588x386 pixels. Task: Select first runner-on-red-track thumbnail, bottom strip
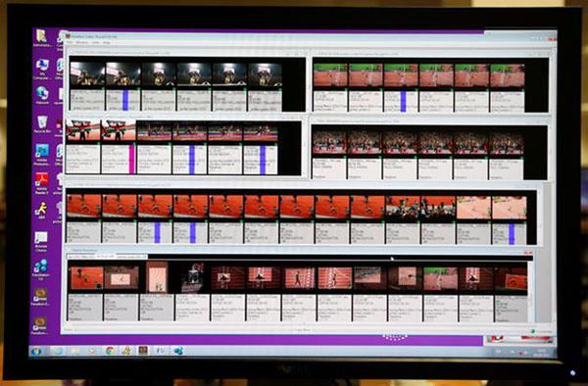click(x=86, y=278)
